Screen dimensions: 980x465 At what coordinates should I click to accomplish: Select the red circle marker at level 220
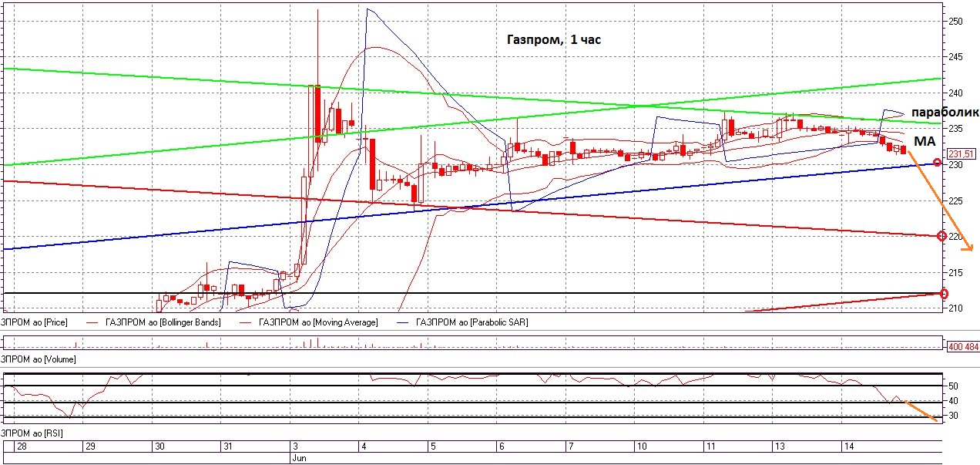(x=941, y=235)
